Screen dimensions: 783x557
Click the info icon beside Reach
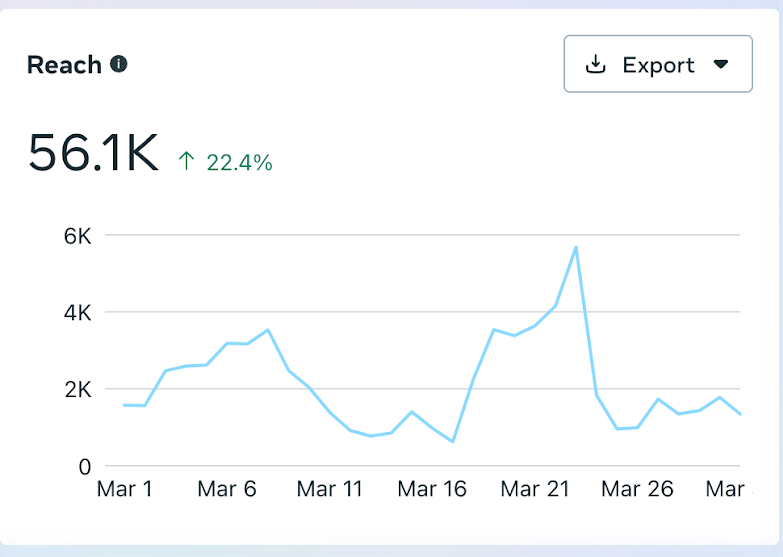coord(119,65)
